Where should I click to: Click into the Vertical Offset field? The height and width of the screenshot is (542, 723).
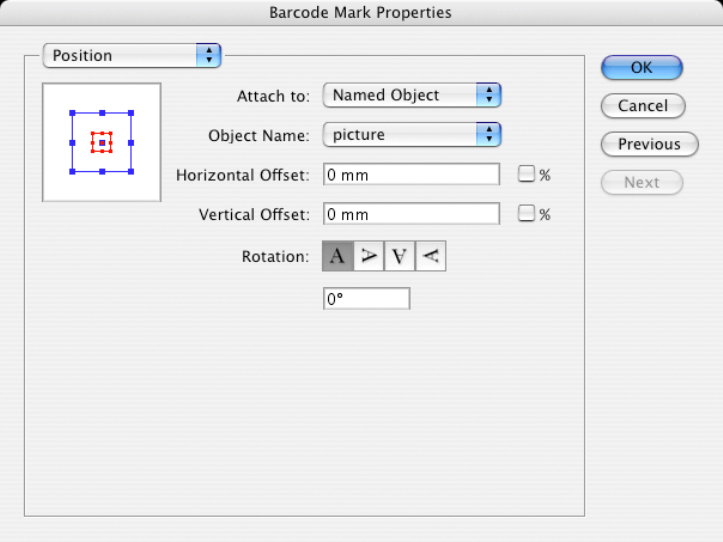pos(411,214)
